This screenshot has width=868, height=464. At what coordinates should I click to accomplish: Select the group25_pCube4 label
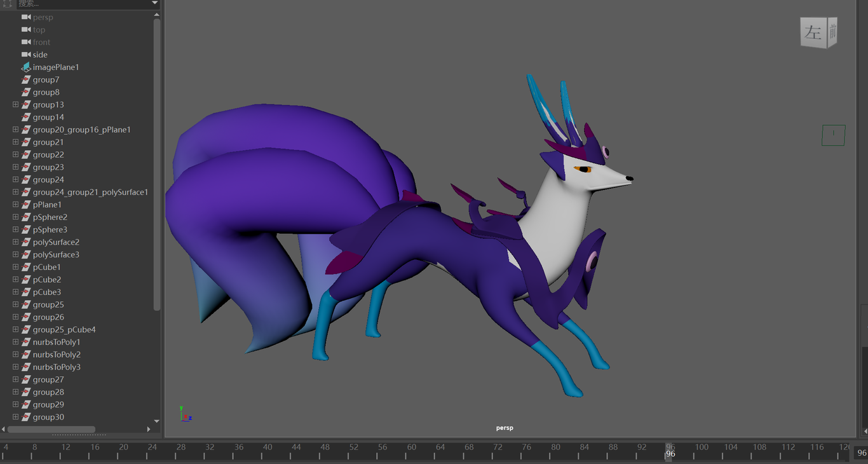[64, 330]
